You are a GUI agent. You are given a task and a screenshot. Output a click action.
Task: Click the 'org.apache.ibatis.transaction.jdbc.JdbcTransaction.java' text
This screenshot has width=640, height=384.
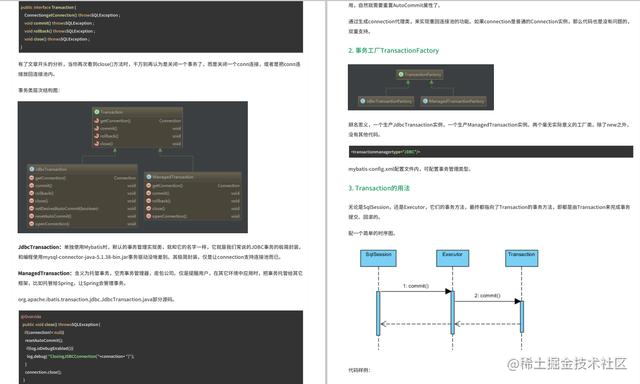pyautogui.click(x=85, y=300)
